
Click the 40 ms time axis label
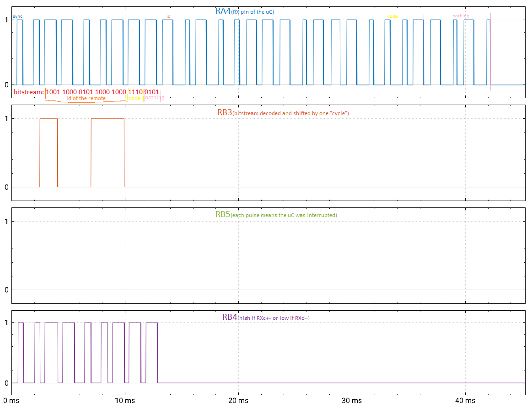465,401
